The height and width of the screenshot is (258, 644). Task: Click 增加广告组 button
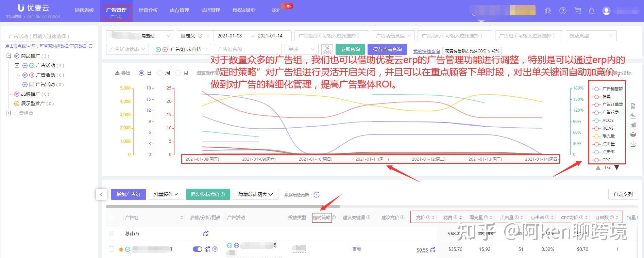(129, 194)
